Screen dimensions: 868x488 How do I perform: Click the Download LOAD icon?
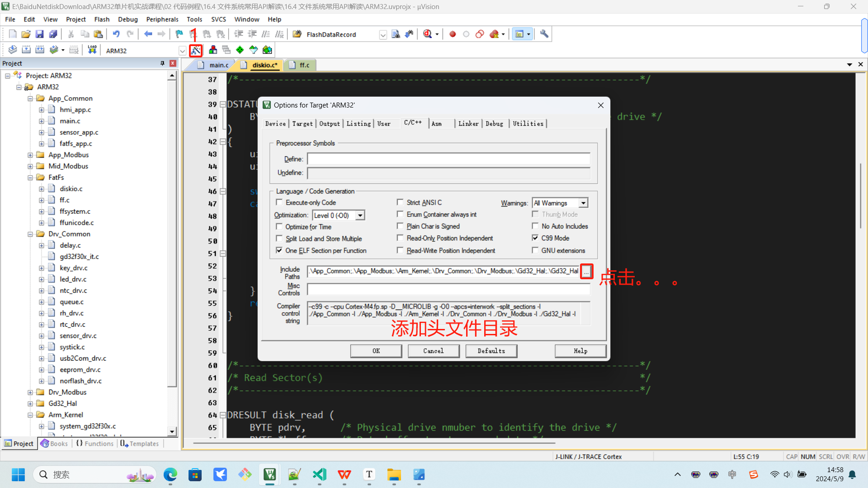pos(92,50)
